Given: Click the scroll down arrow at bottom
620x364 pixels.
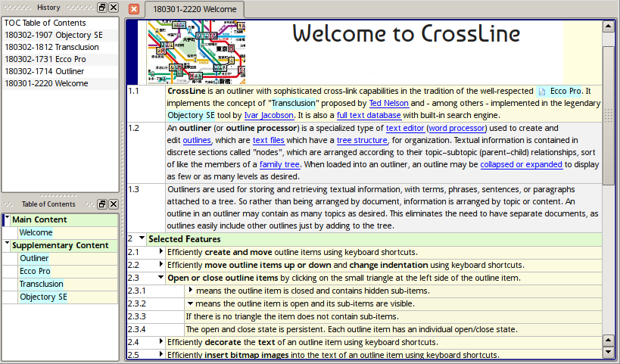Looking at the screenshot, I should pyautogui.click(x=608, y=352).
